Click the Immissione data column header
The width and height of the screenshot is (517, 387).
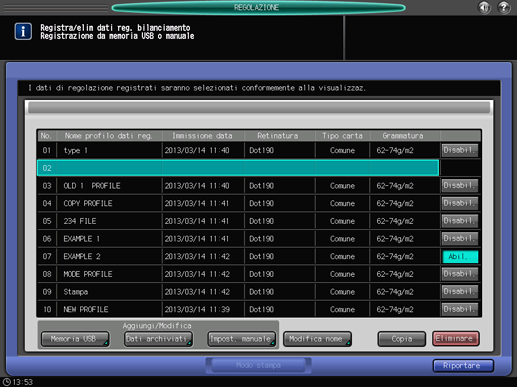click(x=202, y=136)
